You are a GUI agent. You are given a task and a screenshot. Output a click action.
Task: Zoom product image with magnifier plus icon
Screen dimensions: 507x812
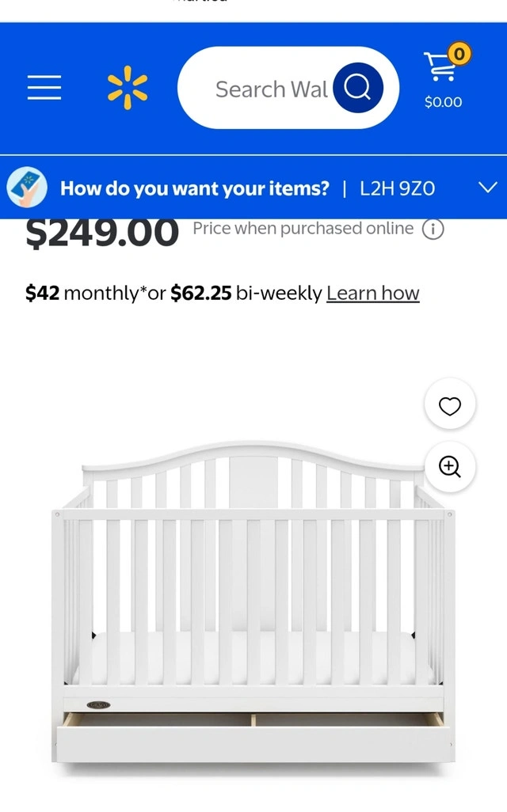click(449, 467)
